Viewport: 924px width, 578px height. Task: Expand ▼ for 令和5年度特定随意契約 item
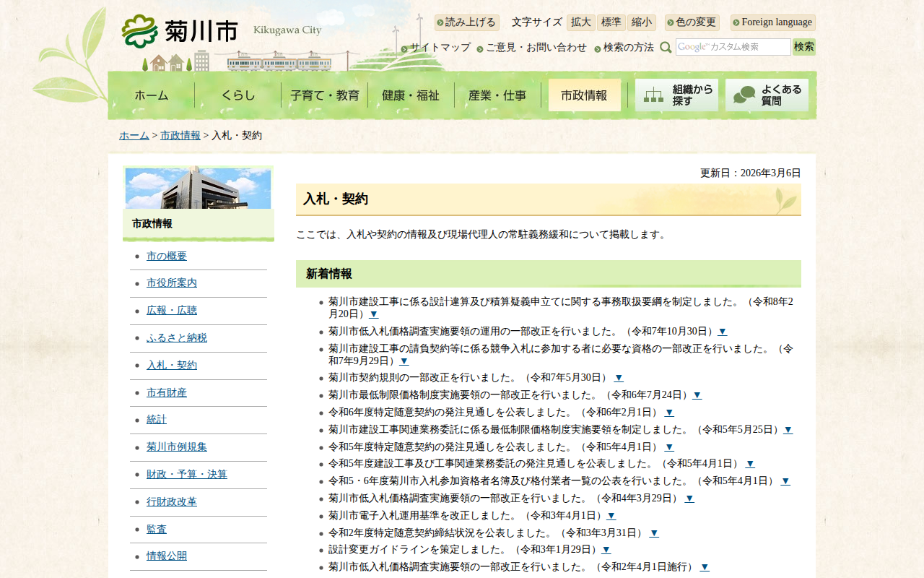point(669,447)
